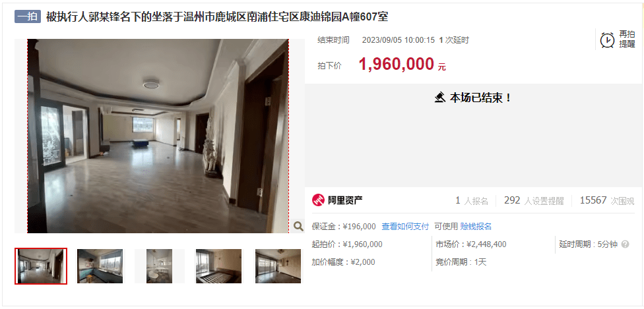644x309 pixels.
Task: Click the magnifier zoom icon on photo
Action: 298,226
